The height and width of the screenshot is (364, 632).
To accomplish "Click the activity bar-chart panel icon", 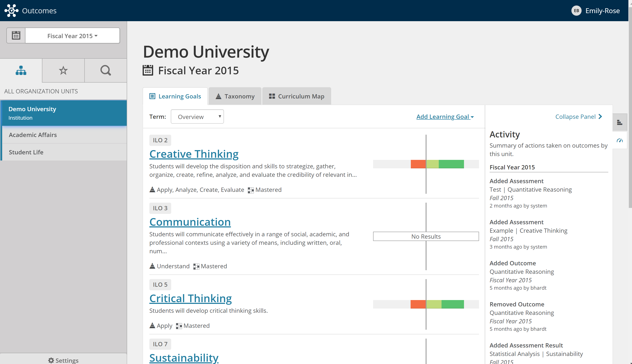I will pos(619,123).
